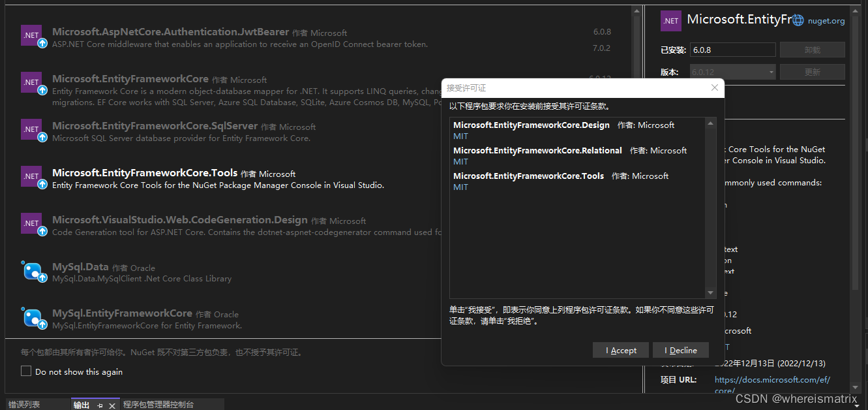Open the docs.microsoft.com project URL link
The height and width of the screenshot is (410, 868).
pos(772,379)
